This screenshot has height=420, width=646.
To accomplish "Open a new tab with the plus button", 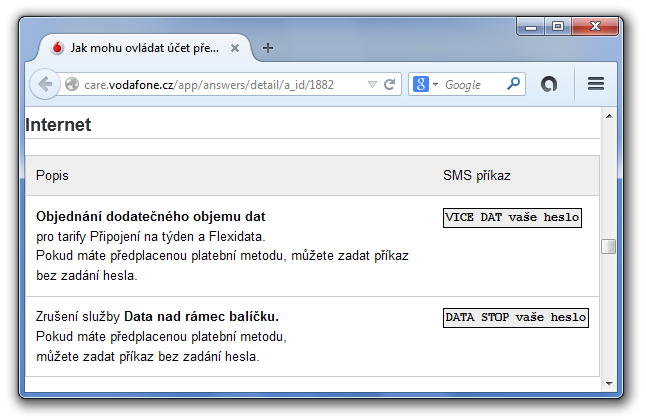I will pyautogui.click(x=268, y=48).
